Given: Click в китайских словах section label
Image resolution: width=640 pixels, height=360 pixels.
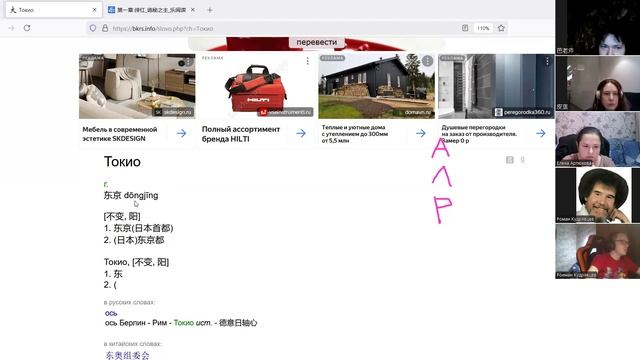Looking at the screenshot, I should tap(133, 344).
